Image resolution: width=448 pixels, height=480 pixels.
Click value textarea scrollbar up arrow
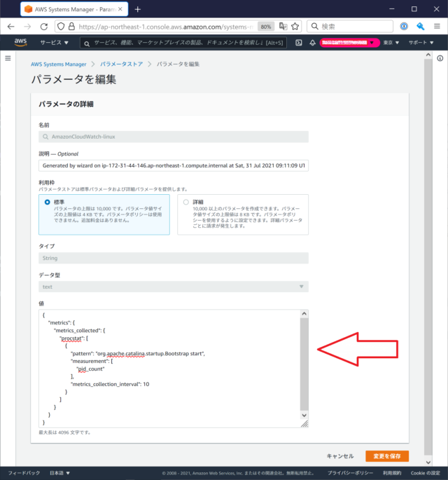304,313
